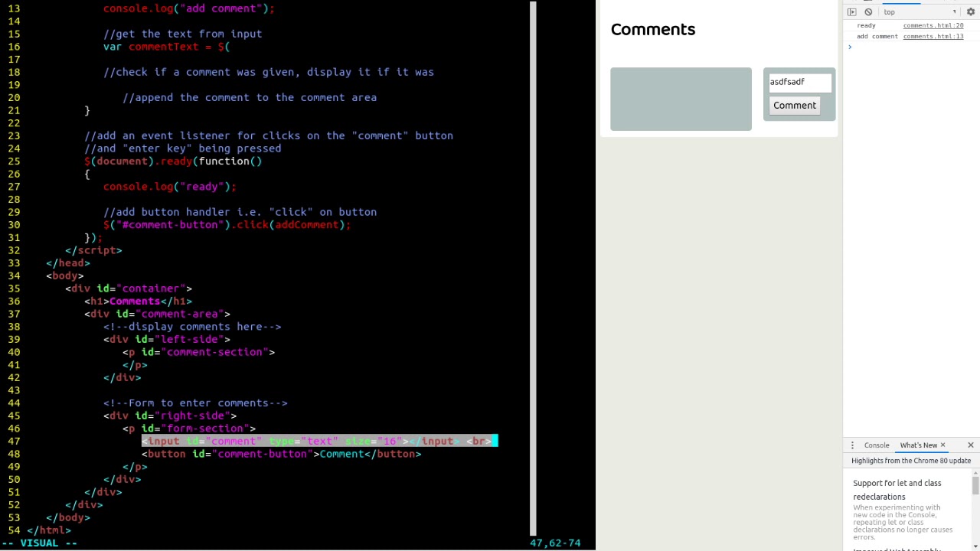Click 'var commentText' on line 16
This screenshot has width=980, height=551.
[x=151, y=47]
